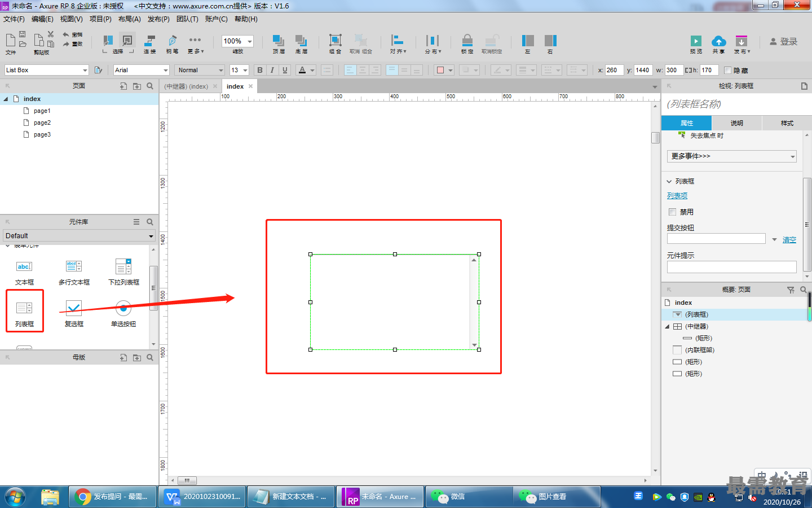
Task: Switch to the 样式 tab
Action: [787, 123]
